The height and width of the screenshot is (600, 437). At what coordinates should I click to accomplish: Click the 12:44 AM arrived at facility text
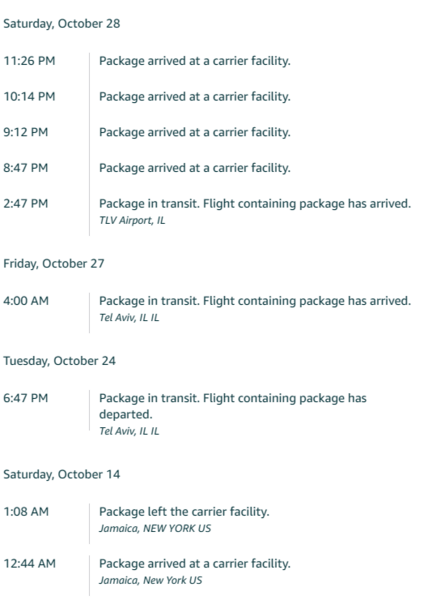pyautogui.click(x=194, y=564)
